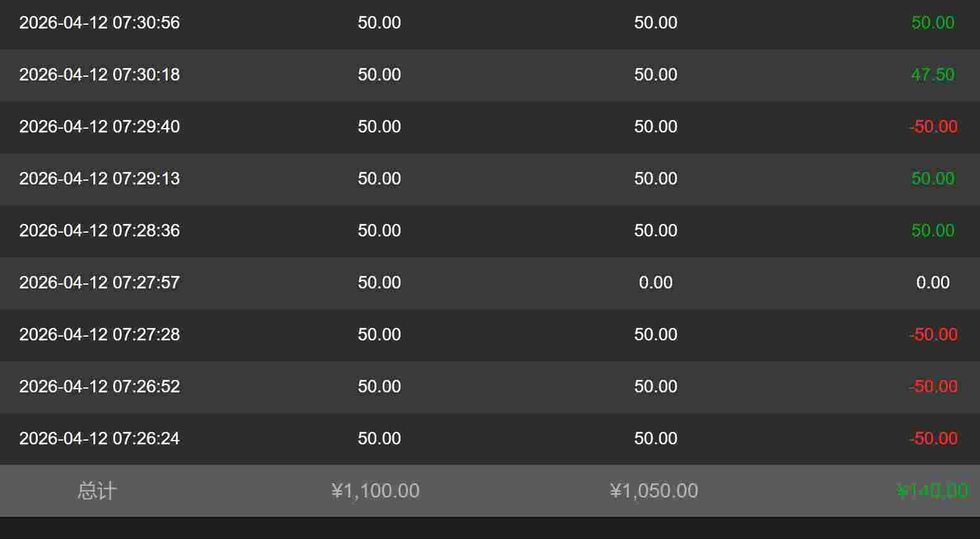The width and height of the screenshot is (980, 539).
Task: Select the 07:29:40 record timestamp
Action: tap(99, 127)
